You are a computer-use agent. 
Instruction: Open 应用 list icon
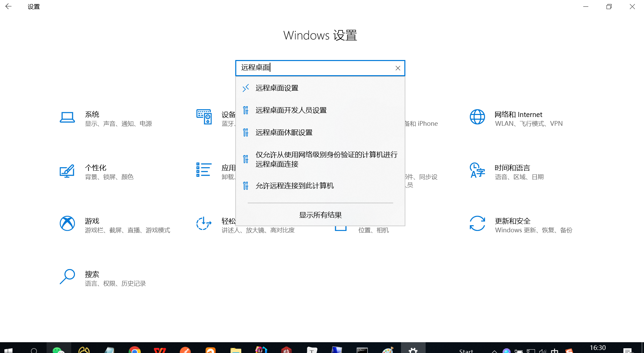pyautogui.click(x=204, y=170)
